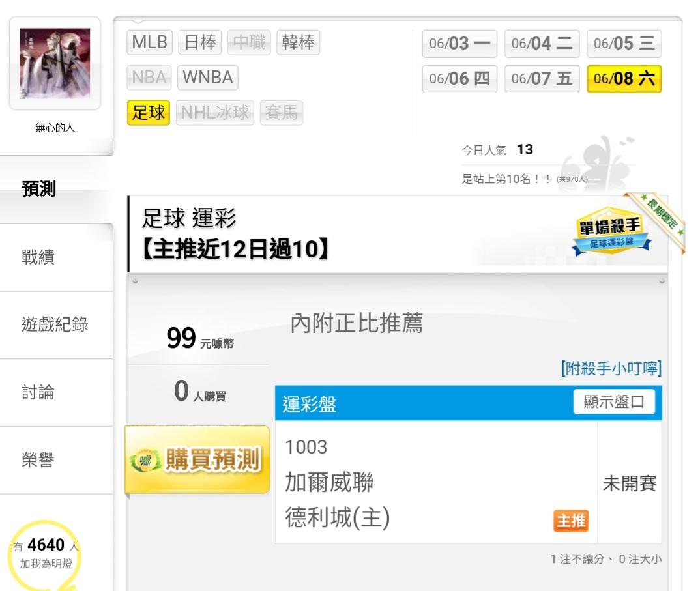Select date 06/07 五
Viewport: 700px width, 591px height.
542,79
